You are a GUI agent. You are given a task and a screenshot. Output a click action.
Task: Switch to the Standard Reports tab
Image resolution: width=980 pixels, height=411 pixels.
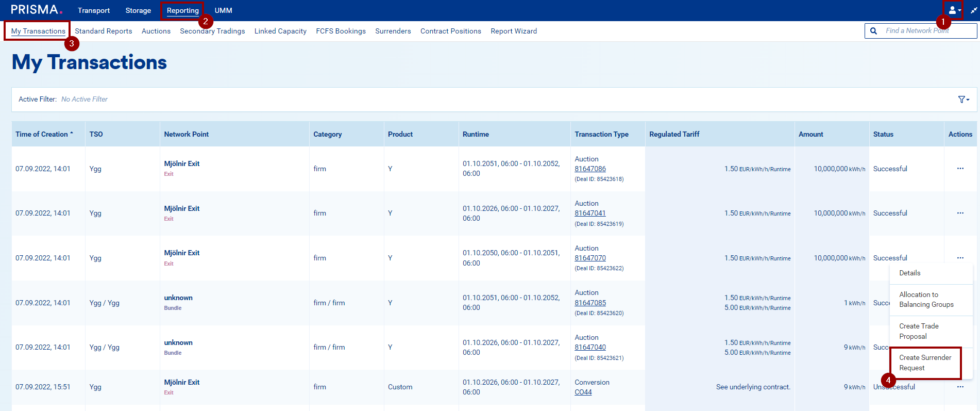pos(104,31)
